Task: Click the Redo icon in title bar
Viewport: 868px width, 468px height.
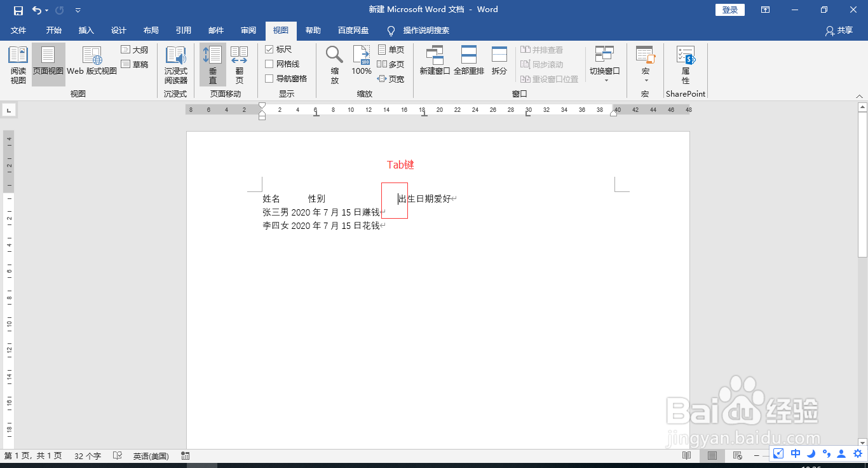Action: 60,10
